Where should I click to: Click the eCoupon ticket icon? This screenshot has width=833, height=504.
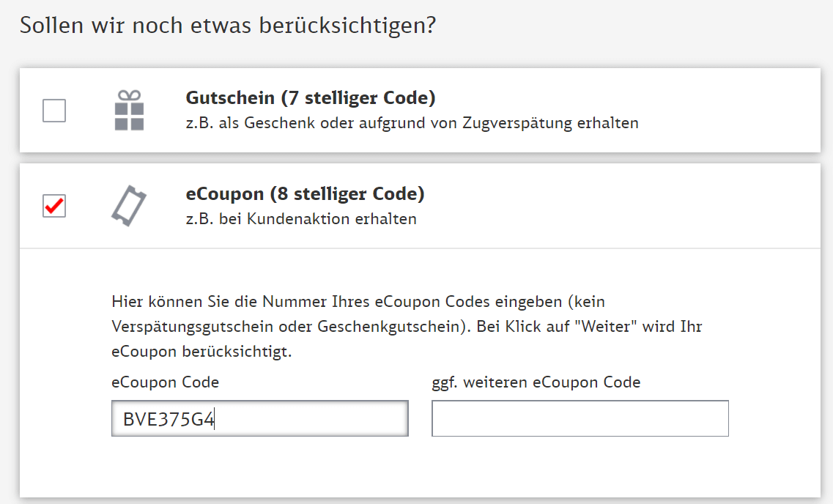[x=129, y=205]
